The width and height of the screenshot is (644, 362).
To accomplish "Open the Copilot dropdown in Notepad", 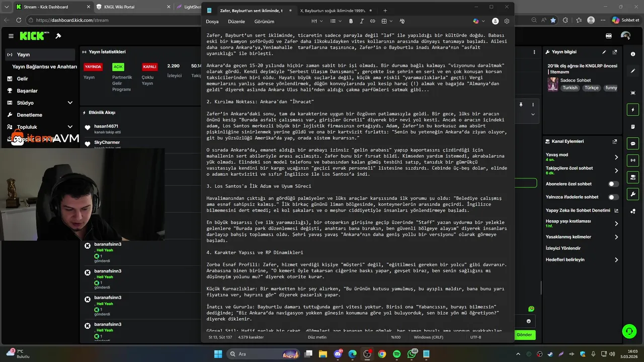I will (478, 21).
